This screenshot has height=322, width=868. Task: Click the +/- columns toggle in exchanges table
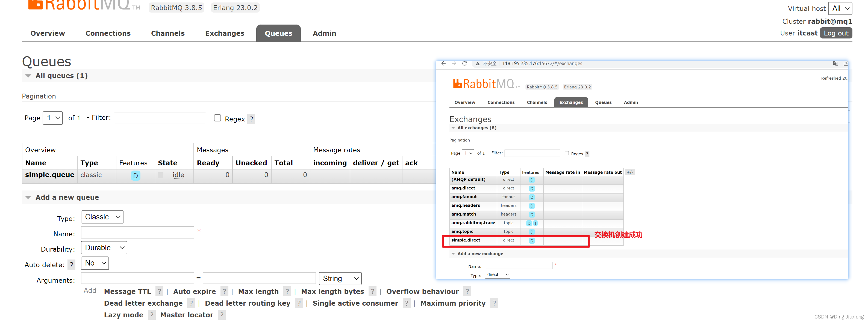tap(630, 172)
